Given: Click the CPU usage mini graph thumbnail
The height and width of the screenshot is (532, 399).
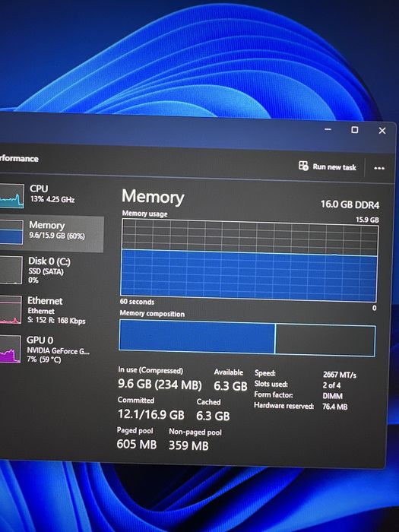Looking at the screenshot, I should pos(11,196).
